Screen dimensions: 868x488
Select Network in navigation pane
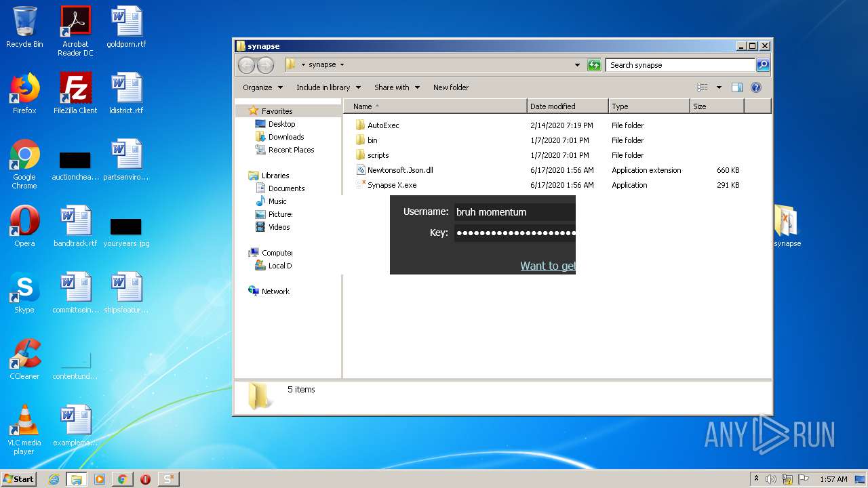(x=269, y=291)
